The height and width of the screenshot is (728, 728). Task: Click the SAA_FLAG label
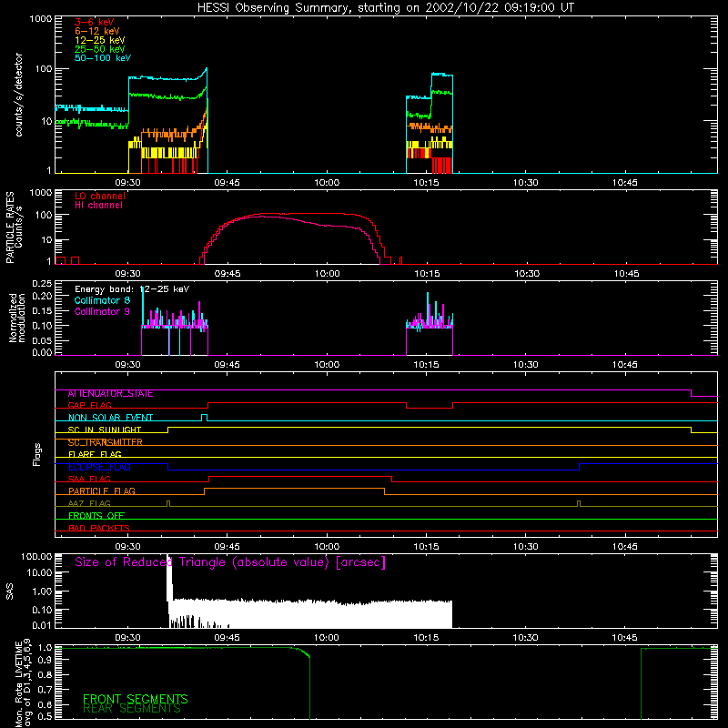89,480
